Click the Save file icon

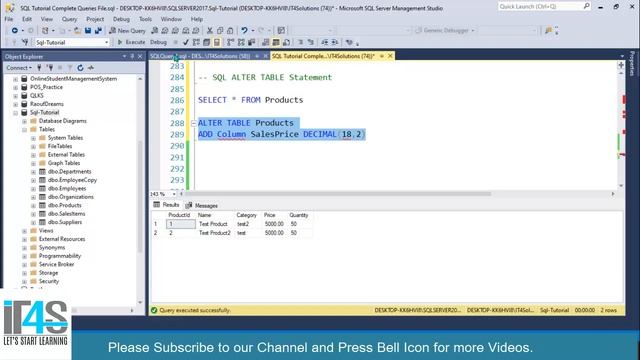(88, 31)
